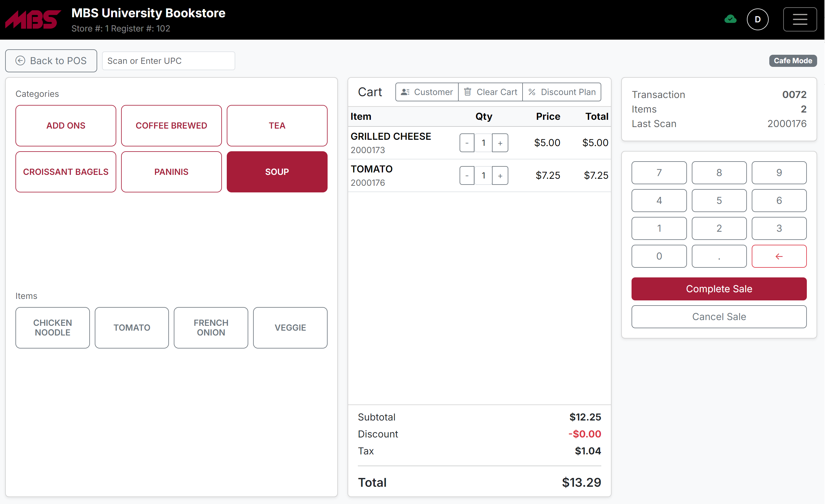Open the user avatar D
Image resolution: width=825 pixels, height=504 pixels.
[757, 19]
